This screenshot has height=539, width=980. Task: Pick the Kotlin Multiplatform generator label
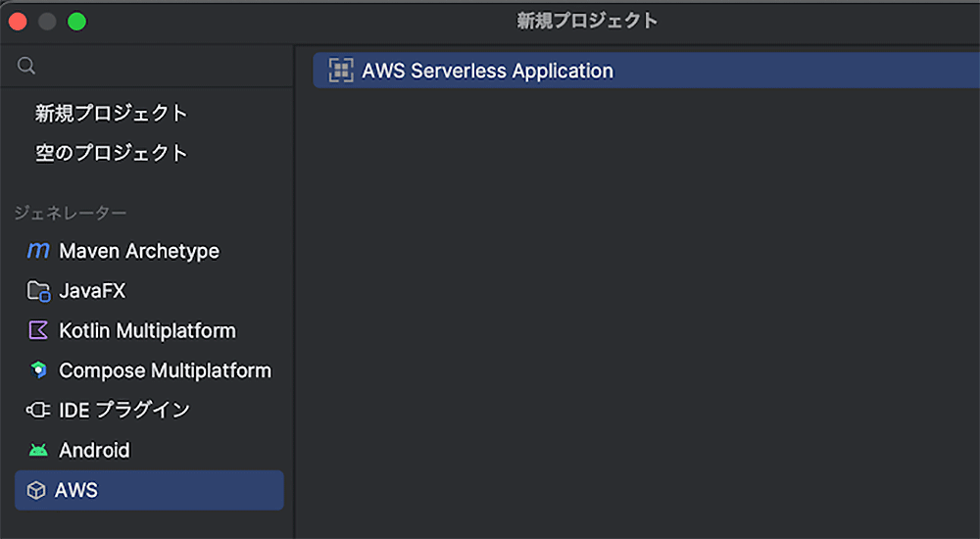pyautogui.click(x=147, y=331)
